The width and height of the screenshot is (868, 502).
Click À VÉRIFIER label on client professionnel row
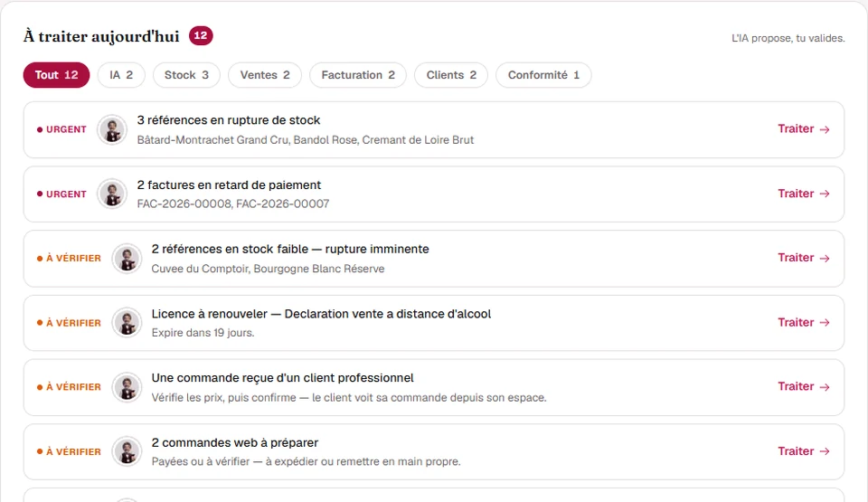tap(69, 387)
